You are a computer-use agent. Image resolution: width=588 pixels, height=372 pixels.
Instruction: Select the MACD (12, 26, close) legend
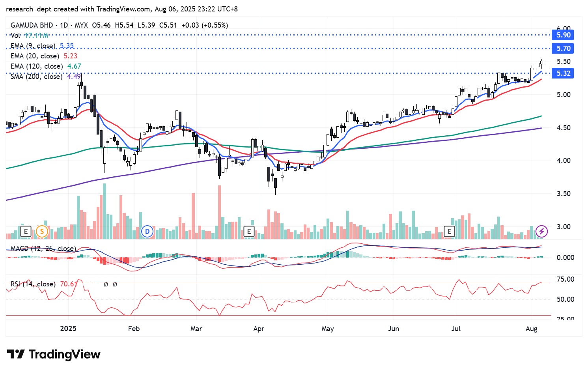click(x=43, y=249)
